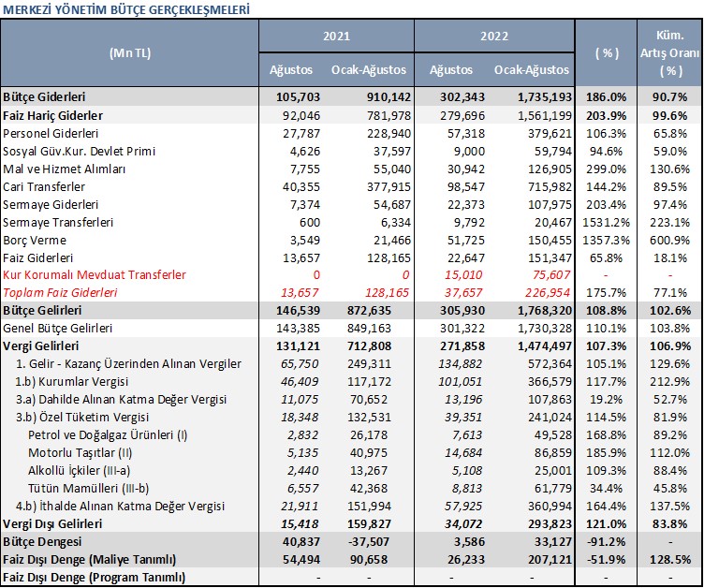Select the 'Cari Transferler' row label
704x588 pixels.
[x=44, y=187]
